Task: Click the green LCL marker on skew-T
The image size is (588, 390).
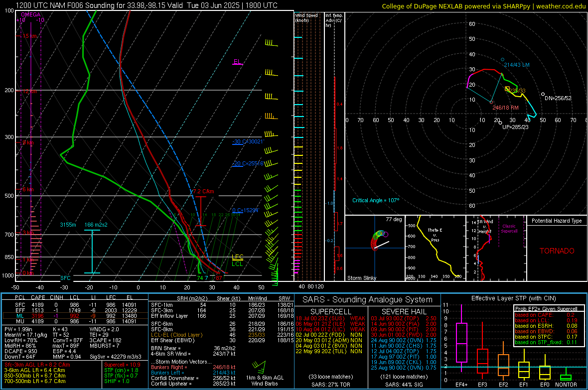Action: (237, 263)
